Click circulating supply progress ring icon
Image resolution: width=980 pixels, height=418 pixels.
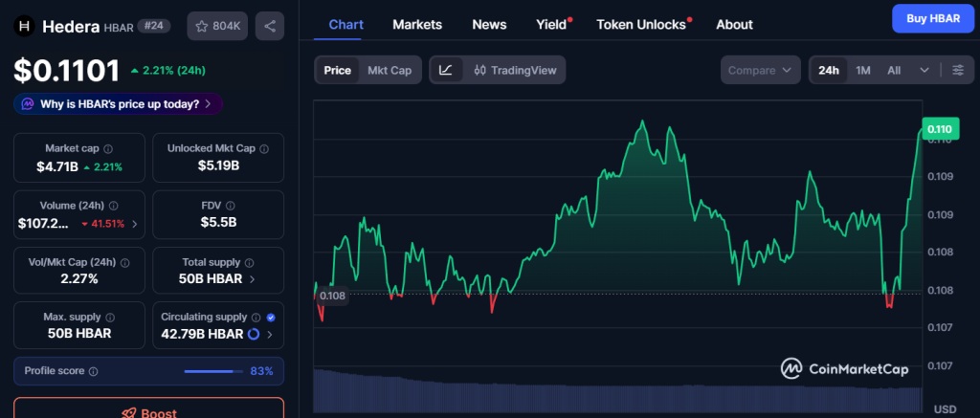pos(253,334)
